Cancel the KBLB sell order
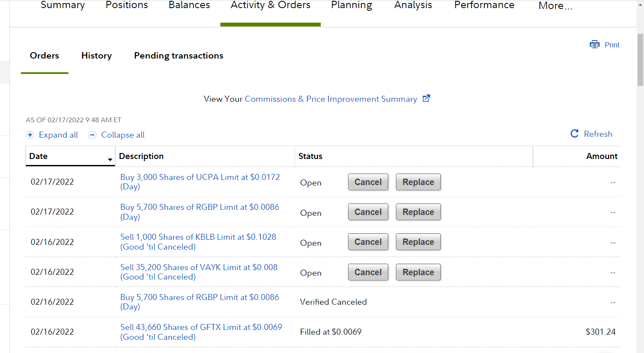 [368, 242]
